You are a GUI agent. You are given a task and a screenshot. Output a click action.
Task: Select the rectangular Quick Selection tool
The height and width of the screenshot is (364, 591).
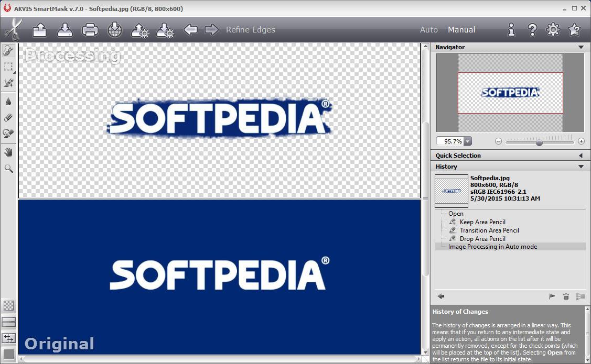tap(8, 67)
